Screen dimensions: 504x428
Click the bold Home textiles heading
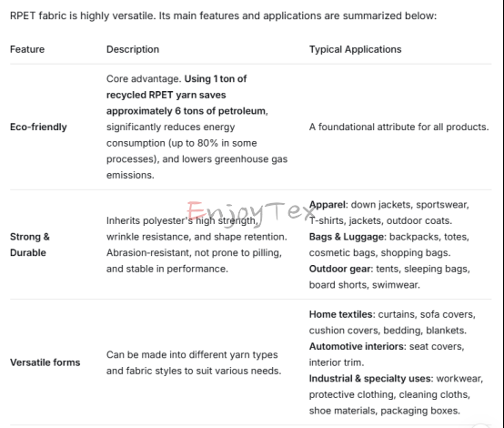[342, 314]
